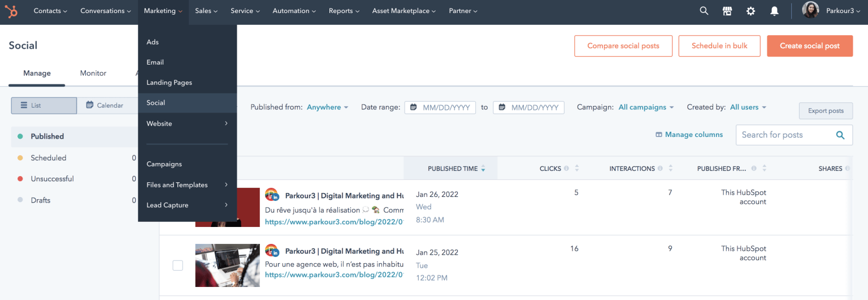Screen dimensions: 868x300
Task: Open the Reports menu
Action: [344, 11]
